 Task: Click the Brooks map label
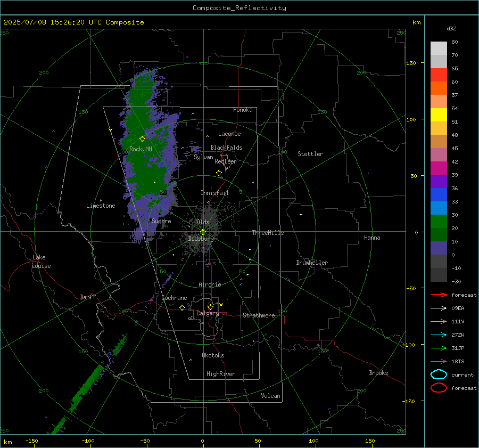tap(378, 373)
